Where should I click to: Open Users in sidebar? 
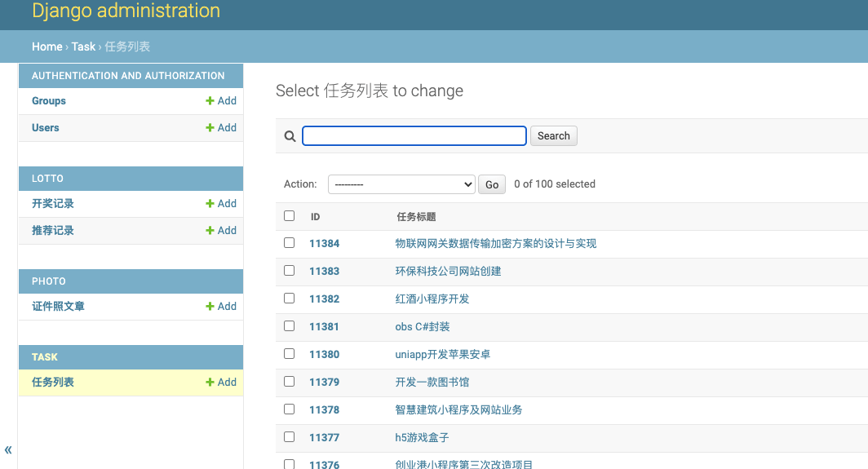[x=46, y=127]
